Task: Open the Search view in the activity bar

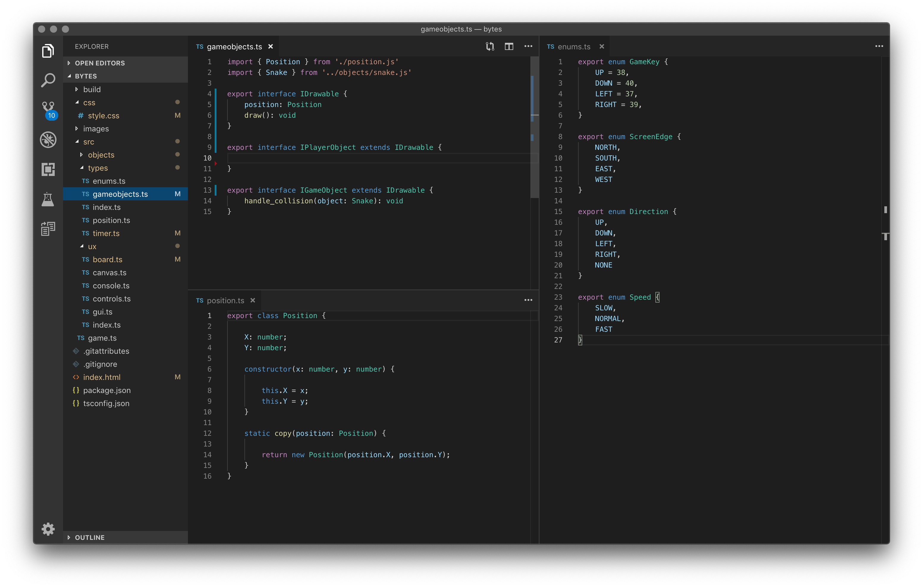Action: [x=48, y=80]
